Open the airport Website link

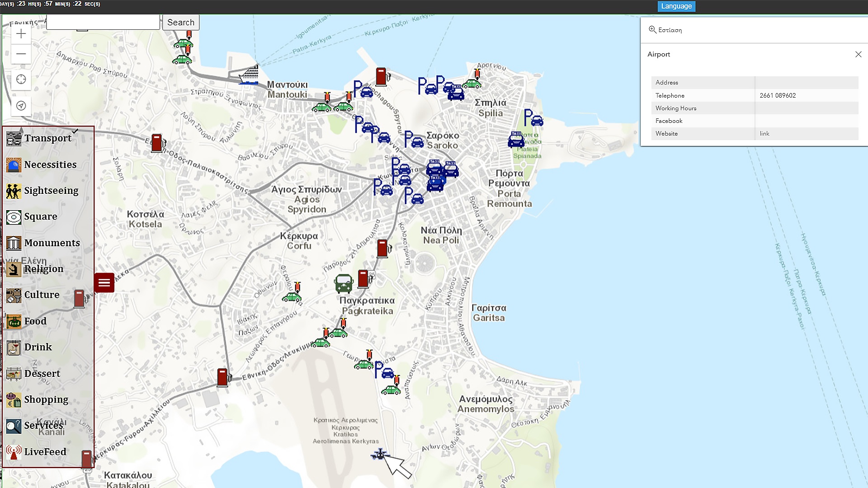coord(764,134)
